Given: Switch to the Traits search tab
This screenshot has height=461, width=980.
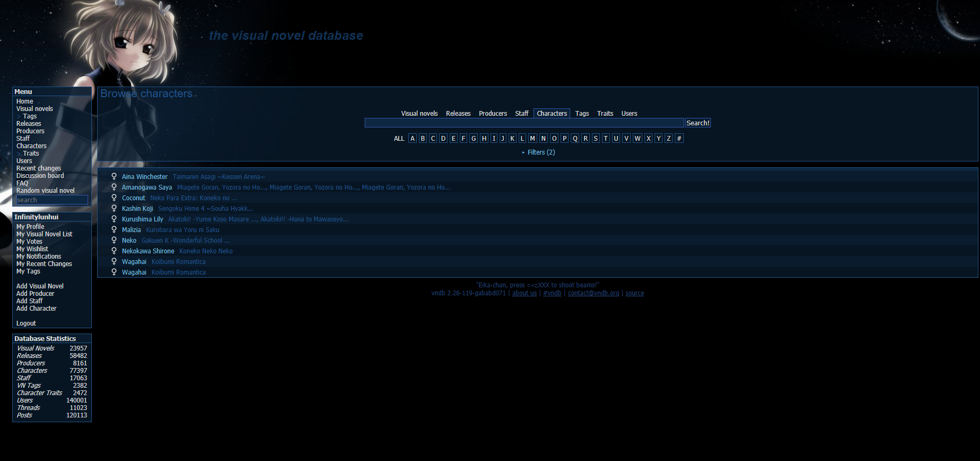Looking at the screenshot, I should (605, 114).
